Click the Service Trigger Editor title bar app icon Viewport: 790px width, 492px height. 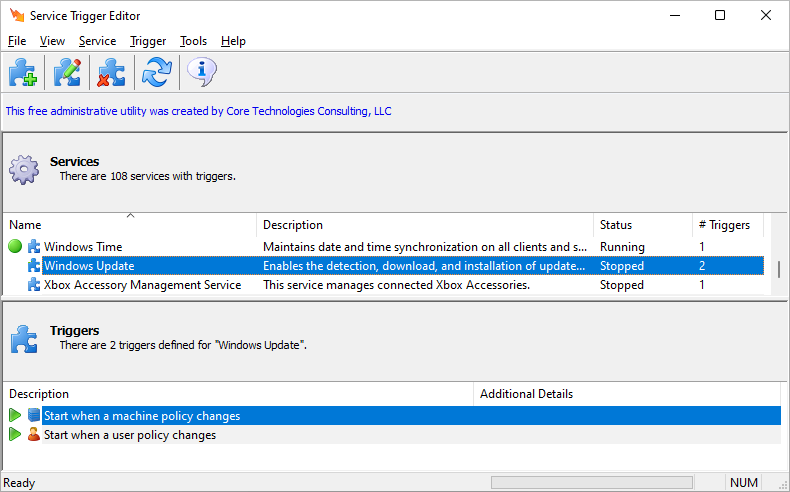click(17, 15)
